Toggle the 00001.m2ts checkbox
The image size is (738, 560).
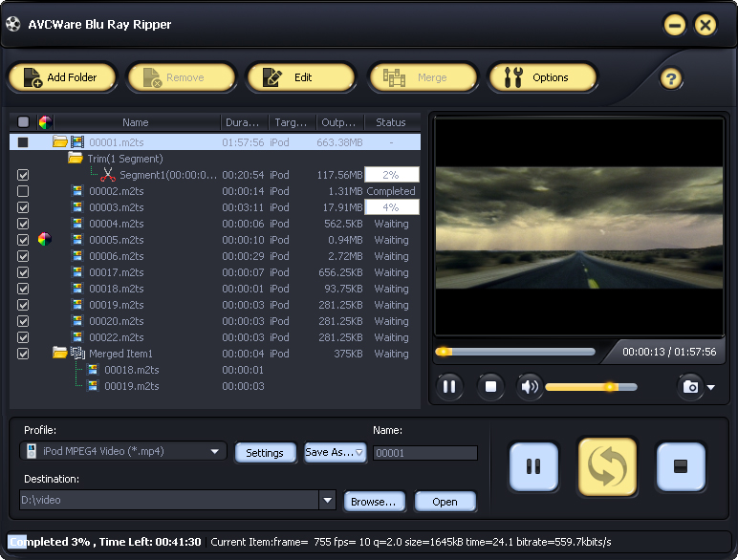(23, 142)
